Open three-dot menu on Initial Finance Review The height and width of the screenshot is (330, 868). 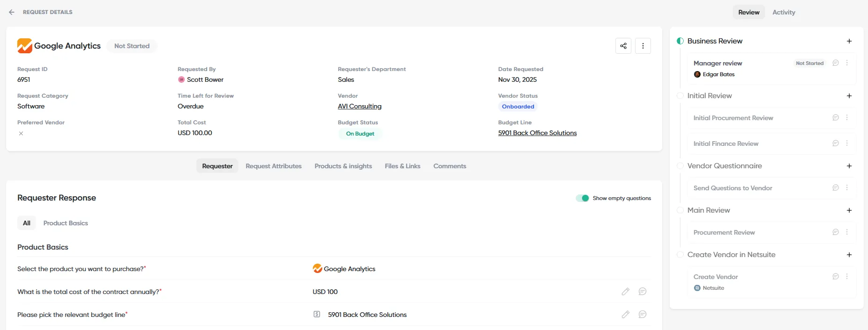coord(847,143)
